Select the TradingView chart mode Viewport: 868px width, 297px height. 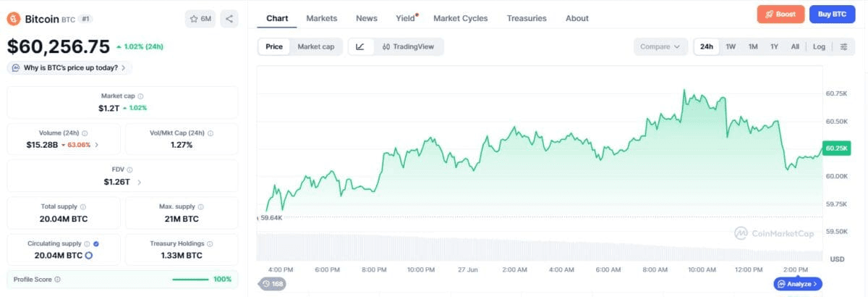coord(408,46)
